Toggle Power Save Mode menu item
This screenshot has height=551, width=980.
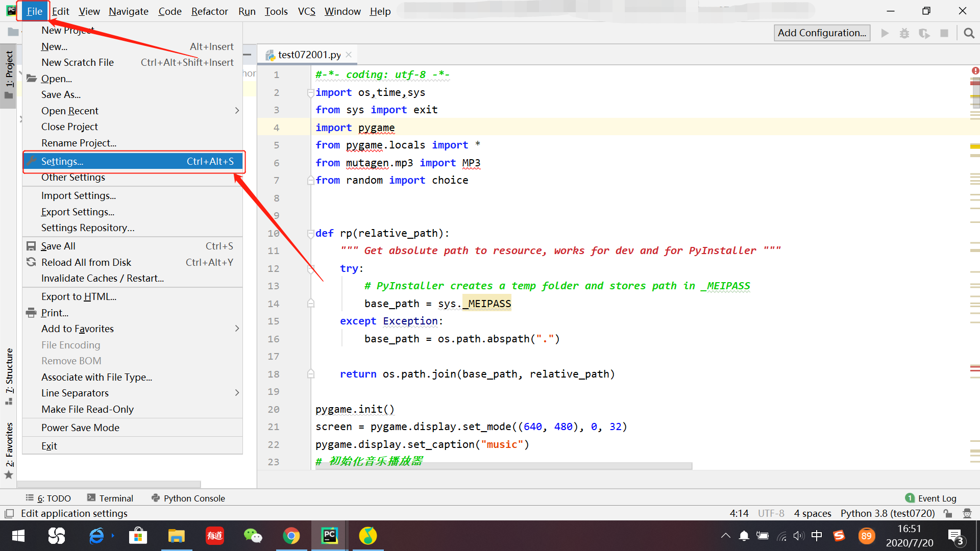click(80, 428)
